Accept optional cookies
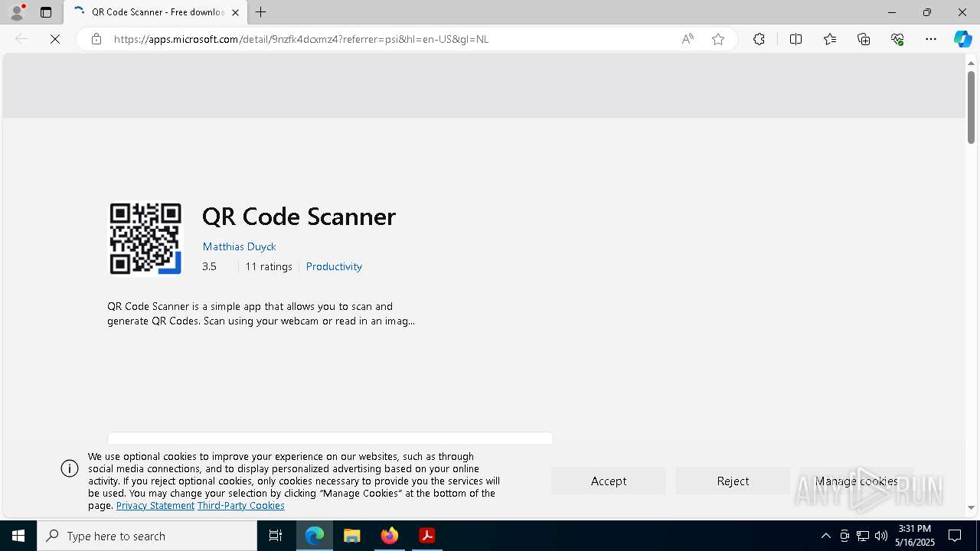Viewport: 980px width, 551px height. coord(609,481)
